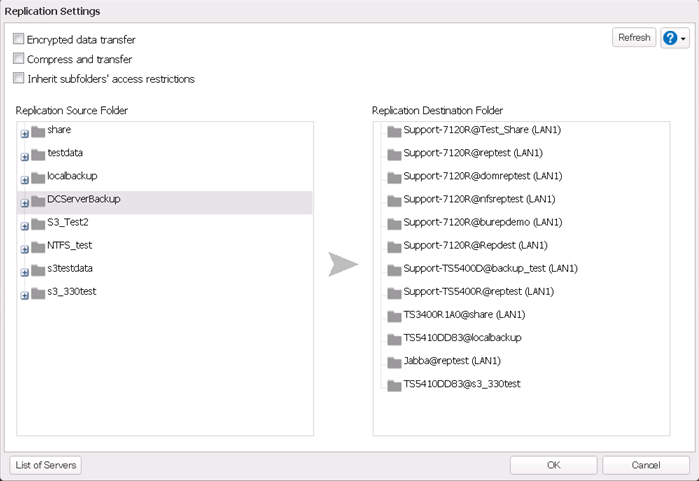Click the NTFS_test folder icon
This screenshot has width=699, height=481.
tap(38, 247)
